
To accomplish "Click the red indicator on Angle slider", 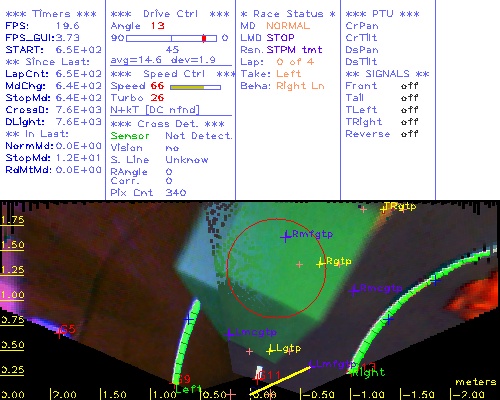I will (204, 38).
